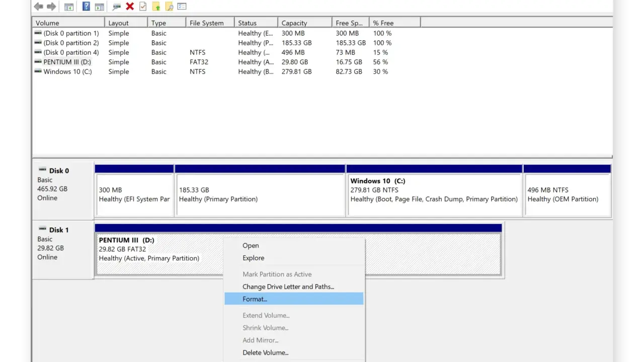644x362 pixels.
Task: Select Explore in the context menu
Action: (294, 258)
